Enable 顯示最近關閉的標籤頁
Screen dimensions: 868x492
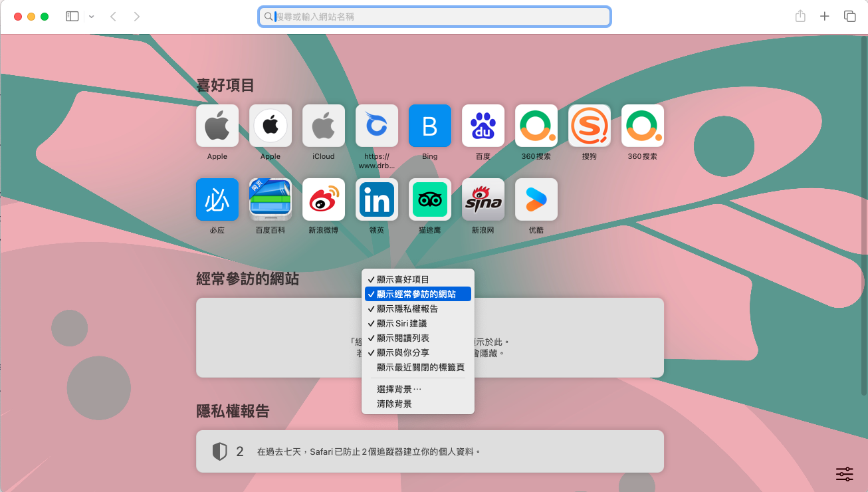(418, 367)
